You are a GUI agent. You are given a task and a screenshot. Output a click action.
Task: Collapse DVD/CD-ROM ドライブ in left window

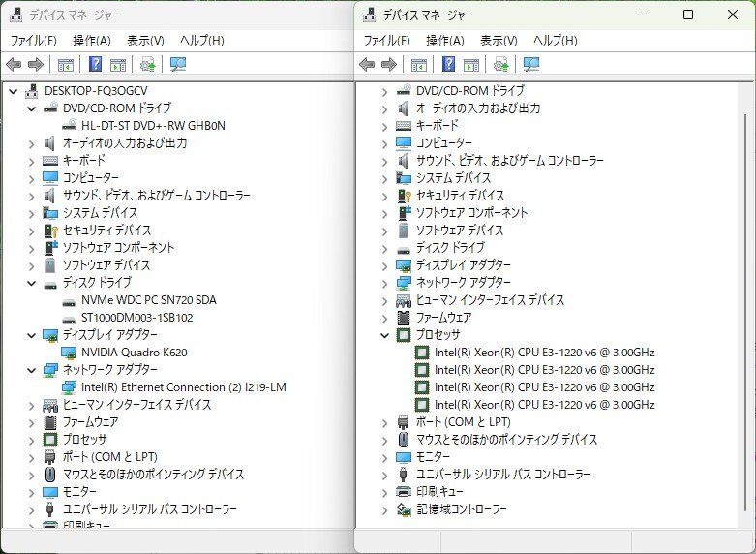point(31,108)
